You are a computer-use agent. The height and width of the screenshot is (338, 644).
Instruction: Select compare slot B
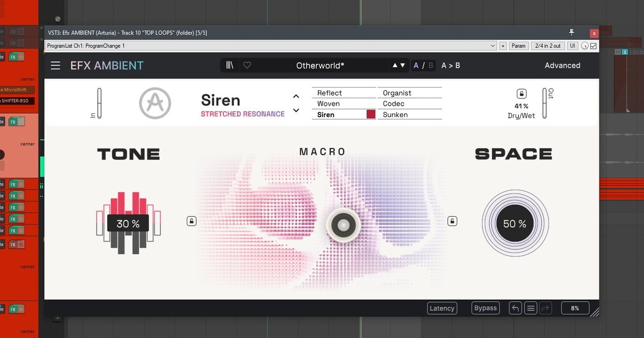pos(430,66)
